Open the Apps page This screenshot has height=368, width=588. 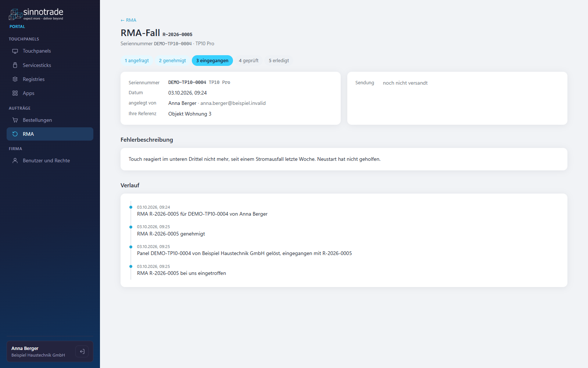[x=50, y=93]
